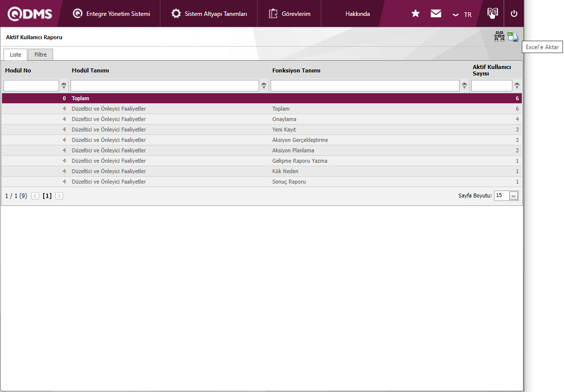Open the Görevlerim menu

pos(289,14)
